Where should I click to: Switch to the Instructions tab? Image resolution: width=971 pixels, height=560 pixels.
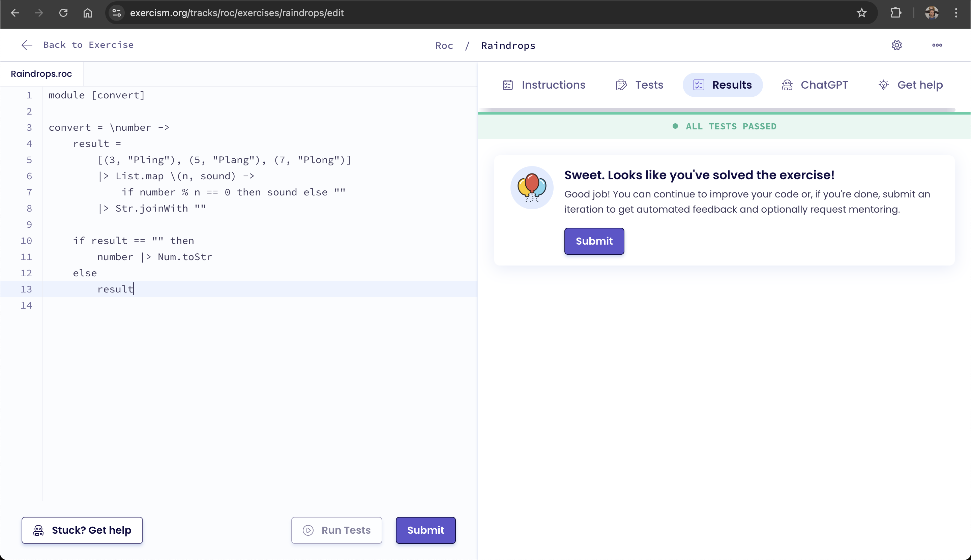[544, 85]
